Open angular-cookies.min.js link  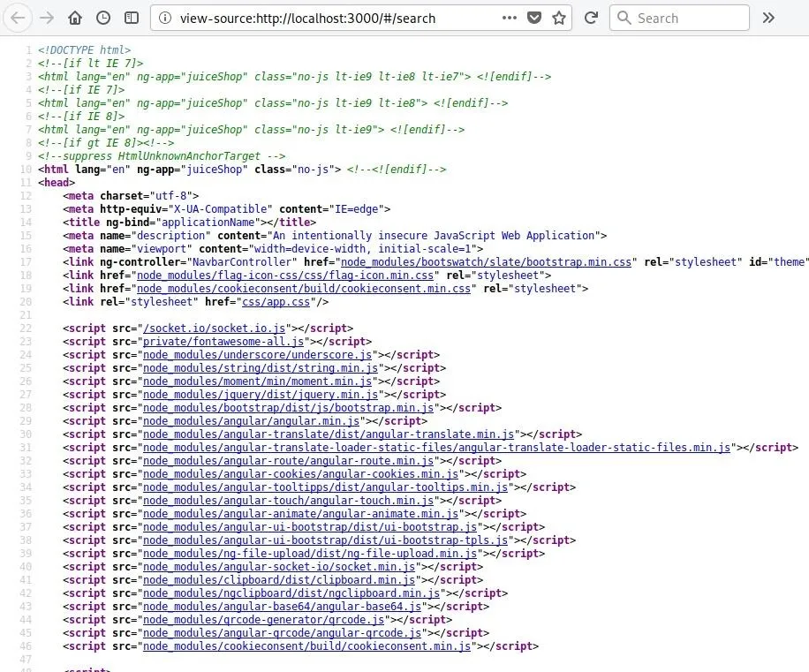click(x=301, y=474)
